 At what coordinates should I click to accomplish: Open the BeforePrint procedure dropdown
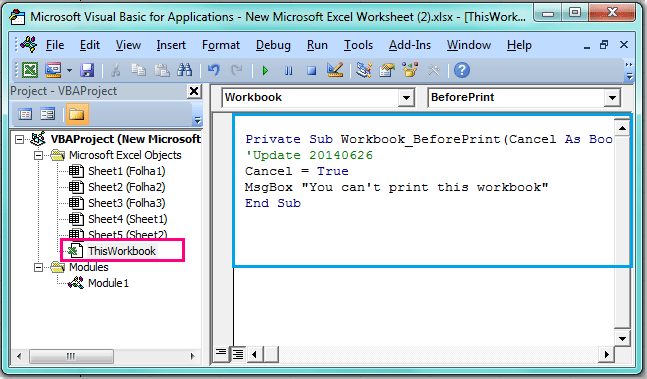click(x=612, y=98)
